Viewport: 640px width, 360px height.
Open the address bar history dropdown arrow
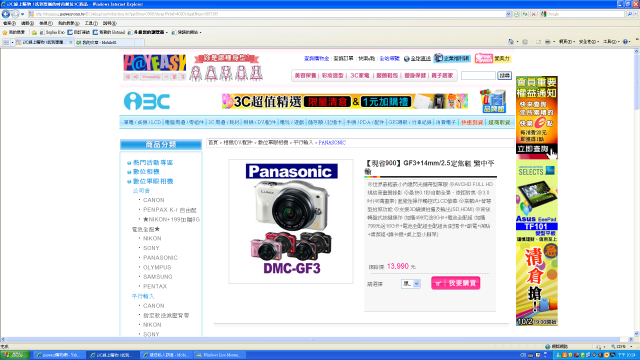pos(509,14)
